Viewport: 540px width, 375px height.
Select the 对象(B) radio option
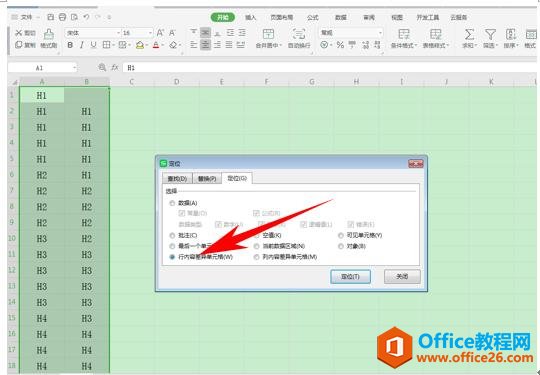click(x=341, y=246)
